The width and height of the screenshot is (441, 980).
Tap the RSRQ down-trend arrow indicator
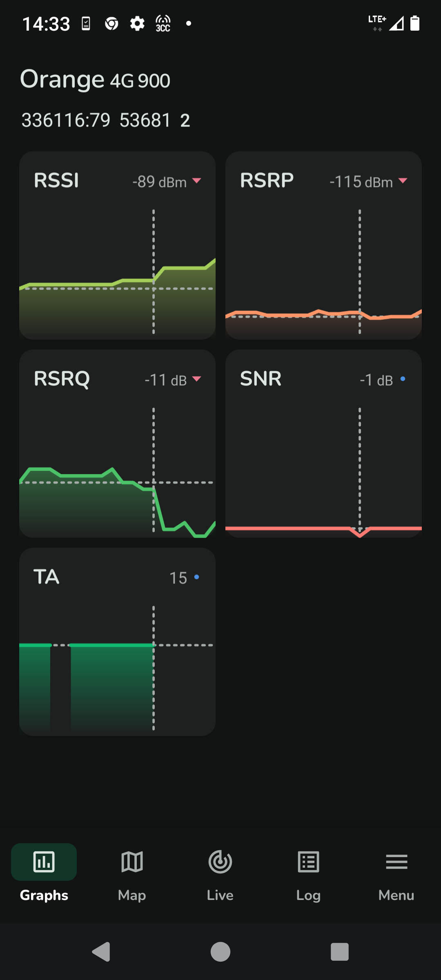(197, 379)
